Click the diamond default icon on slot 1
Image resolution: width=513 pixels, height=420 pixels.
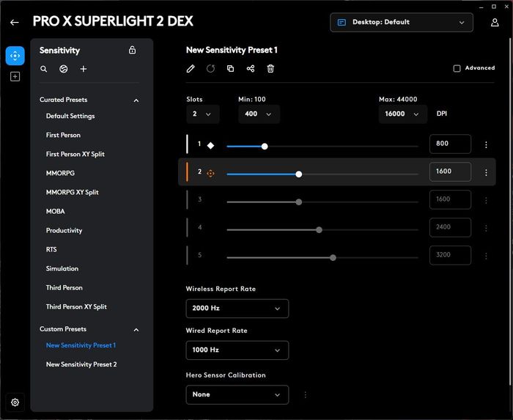pyautogui.click(x=211, y=146)
